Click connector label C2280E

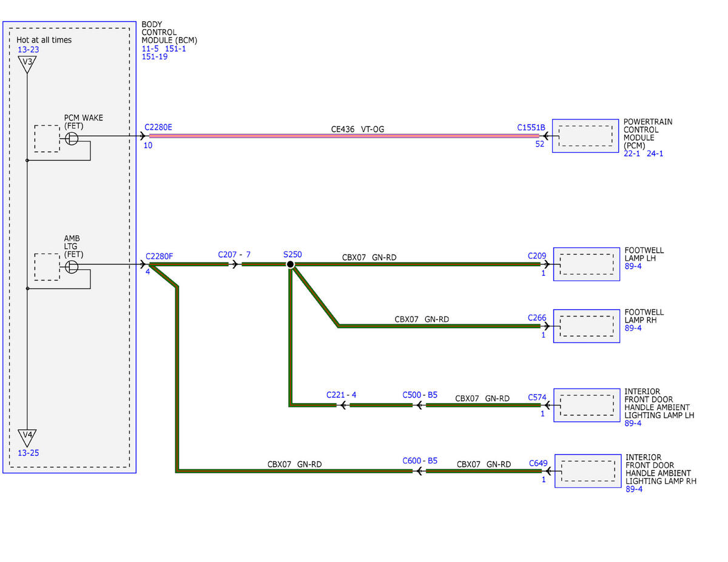(158, 127)
